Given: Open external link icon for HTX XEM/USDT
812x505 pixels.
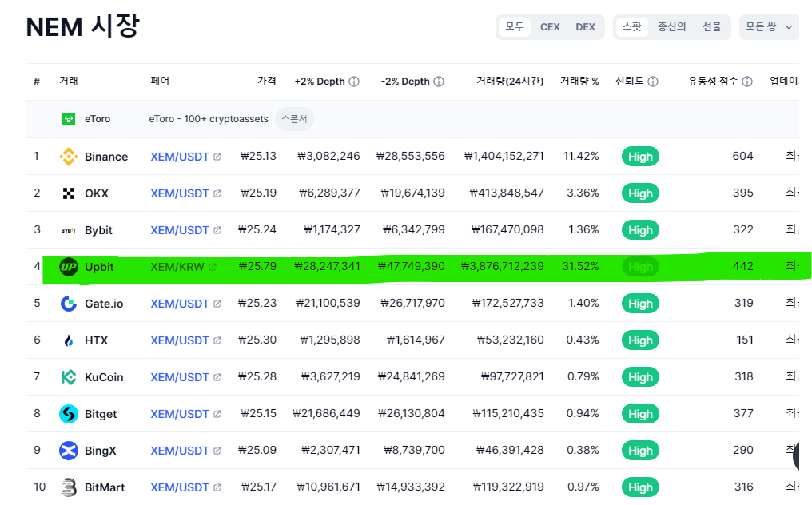Looking at the screenshot, I should click(x=217, y=340).
